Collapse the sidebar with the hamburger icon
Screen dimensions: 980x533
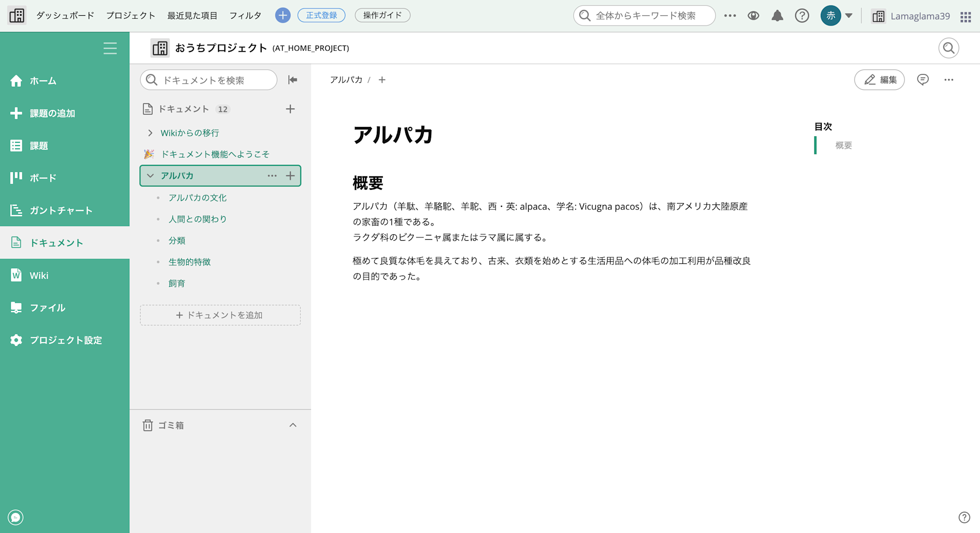click(110, 49)
